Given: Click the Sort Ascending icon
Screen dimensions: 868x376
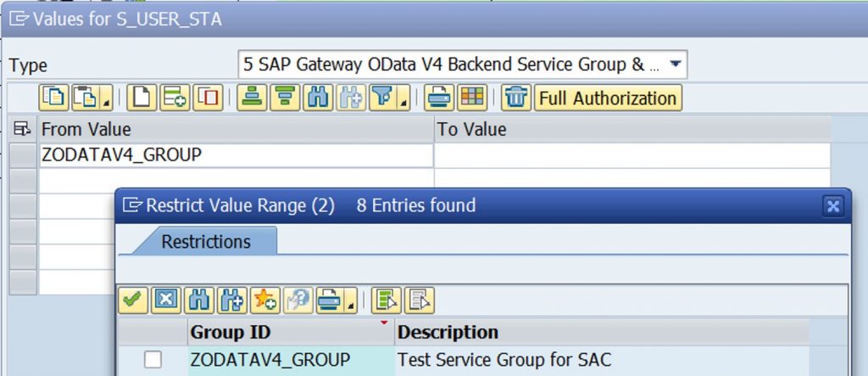Looking at the screenshot, I should click(x=252, y=98).
